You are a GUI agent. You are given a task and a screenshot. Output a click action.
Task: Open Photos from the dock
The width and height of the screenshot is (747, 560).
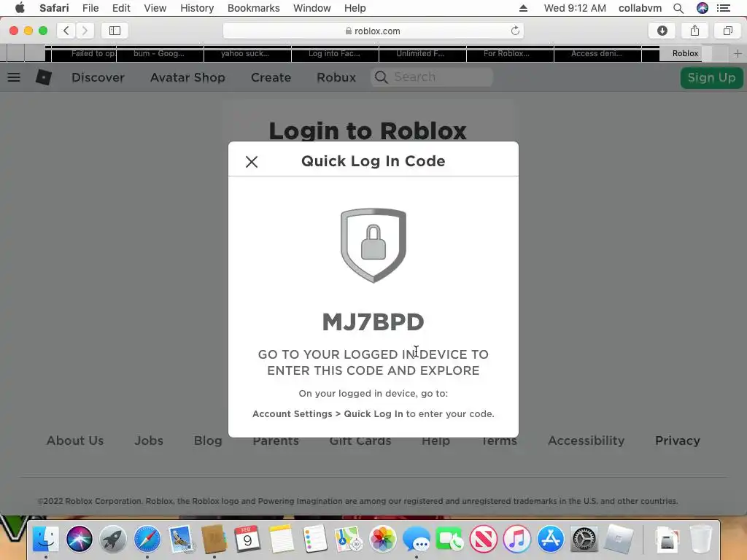(382, 539)
